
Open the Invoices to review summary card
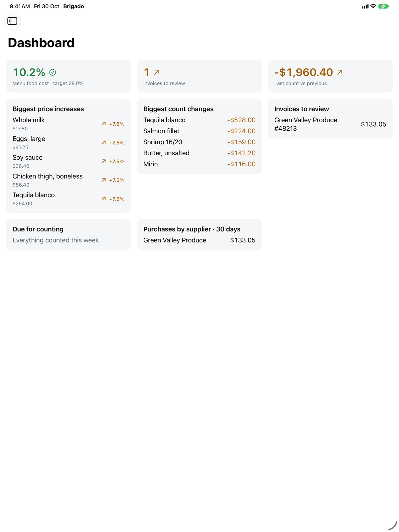[199, 76]
